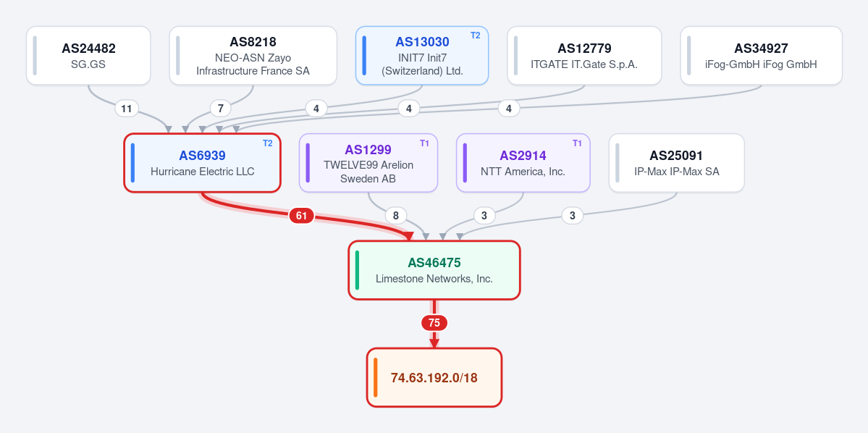Image resolution: width=868 pixels, height=433 pixels.
Task: Click the AS8218 NEO-ASN Zayo node
Action: tap(253, 56)
